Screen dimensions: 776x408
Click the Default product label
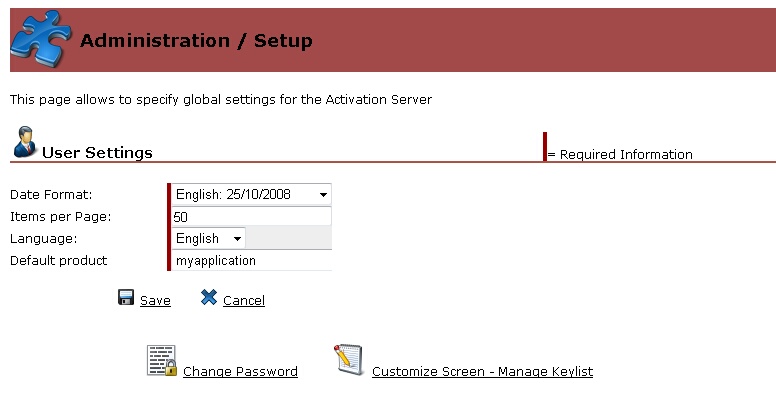[x=58, y=260]
